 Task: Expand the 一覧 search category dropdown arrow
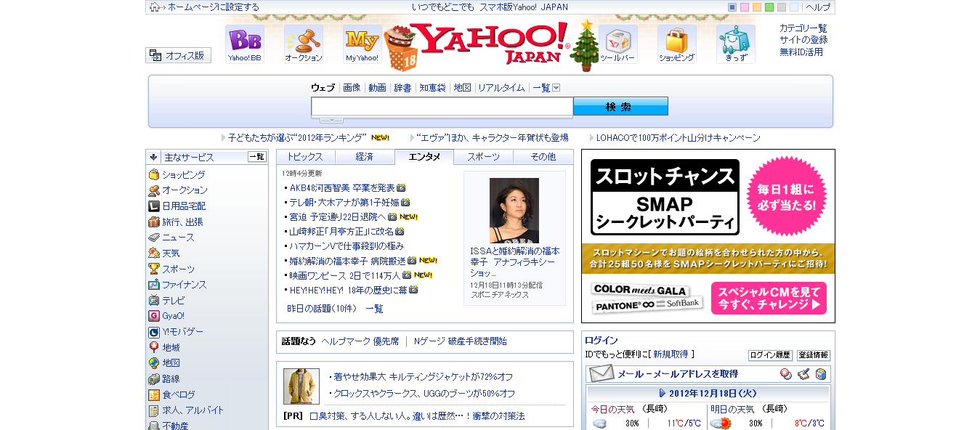pyautogui.click(x=556, y=88)
